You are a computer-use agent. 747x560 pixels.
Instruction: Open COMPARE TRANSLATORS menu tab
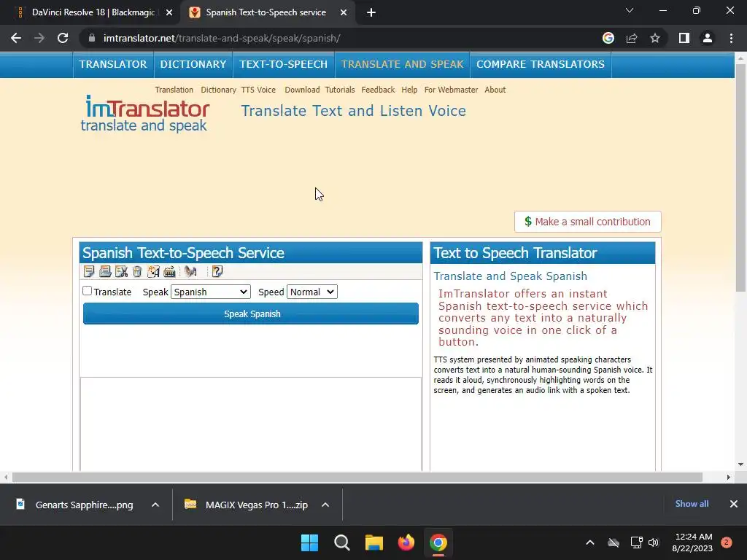(541, 64)
